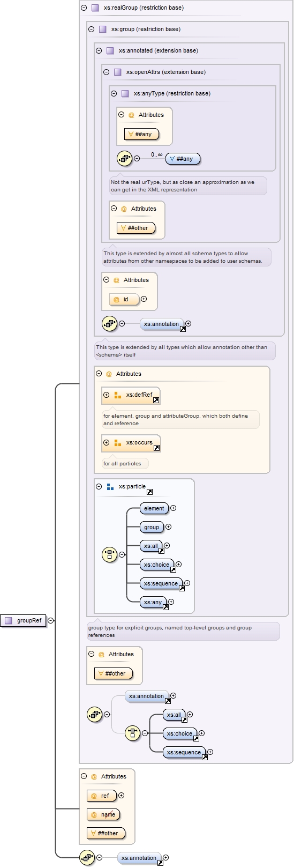
Task: Click the bottom sequence icon near xs:annotation
Action: tap(87, 858)
